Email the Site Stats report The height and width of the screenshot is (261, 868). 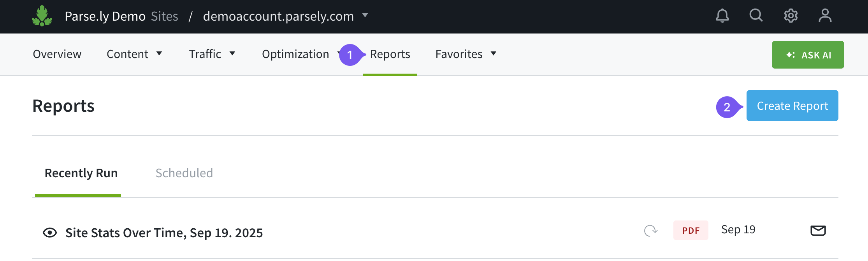(818, 231)
